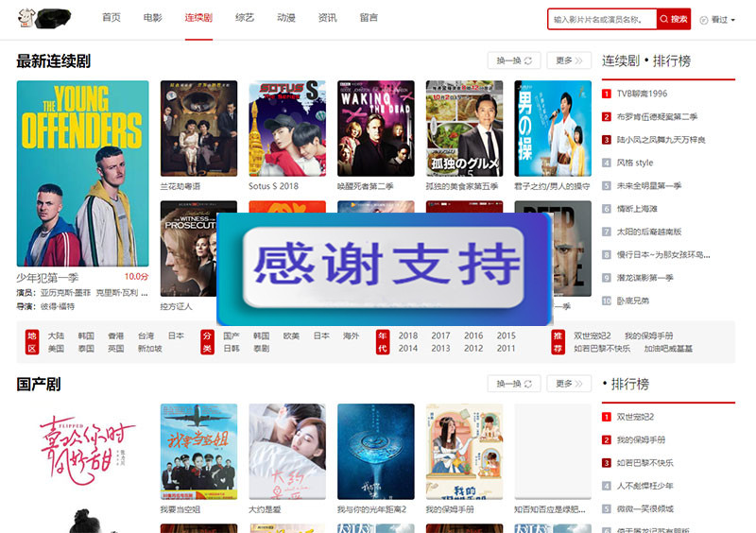Image resolution: width=756 pixels, height=533 pixels.
Task: Filter category by 欧美
Action: click(x=291, y=335)
